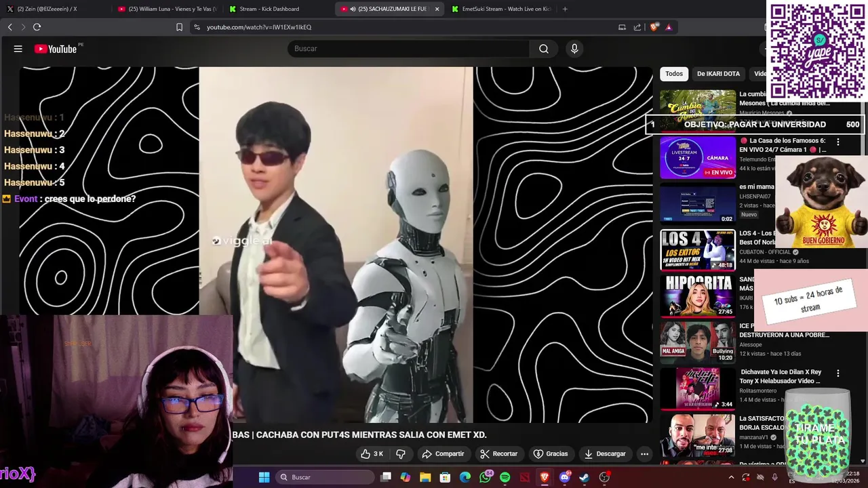Click the Descargar download button
The height and width of the screenshot is (488, 868).
605,453
